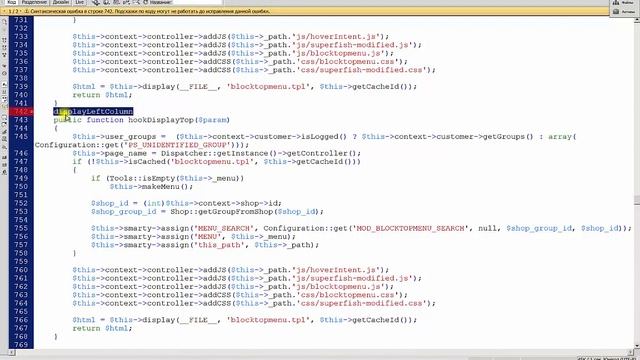Image resolution: width=640 pixels, height=360 pixels.
Task: Click the highlighted displayLeftColumn text
Action: [x=93, y=111]
